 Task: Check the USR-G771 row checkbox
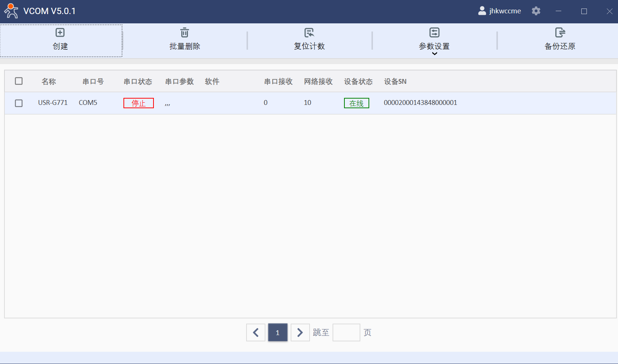19,103
